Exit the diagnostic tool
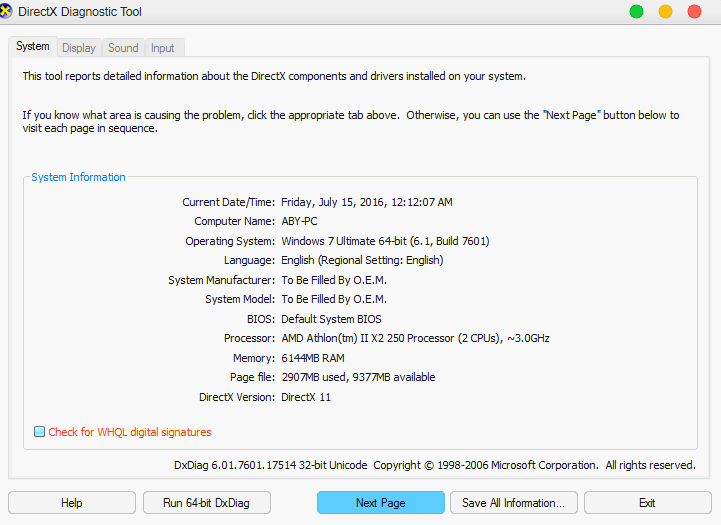The height and width of the screenshot is (525, 721). click(x=647, y=503)
